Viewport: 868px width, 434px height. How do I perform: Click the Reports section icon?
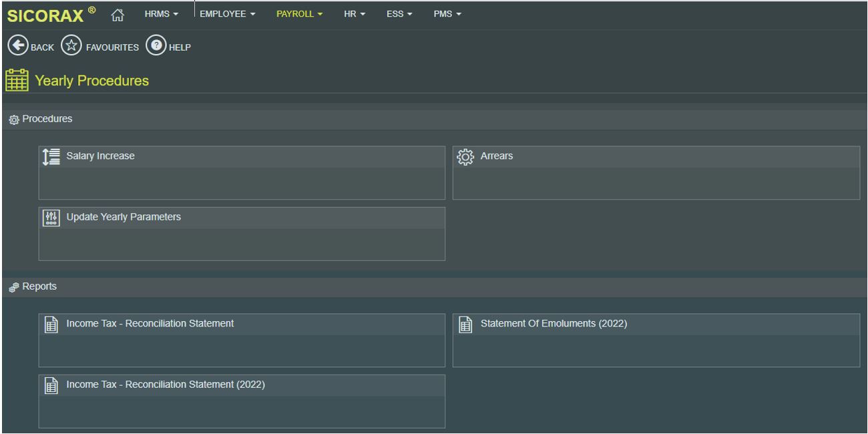point(13,287)
